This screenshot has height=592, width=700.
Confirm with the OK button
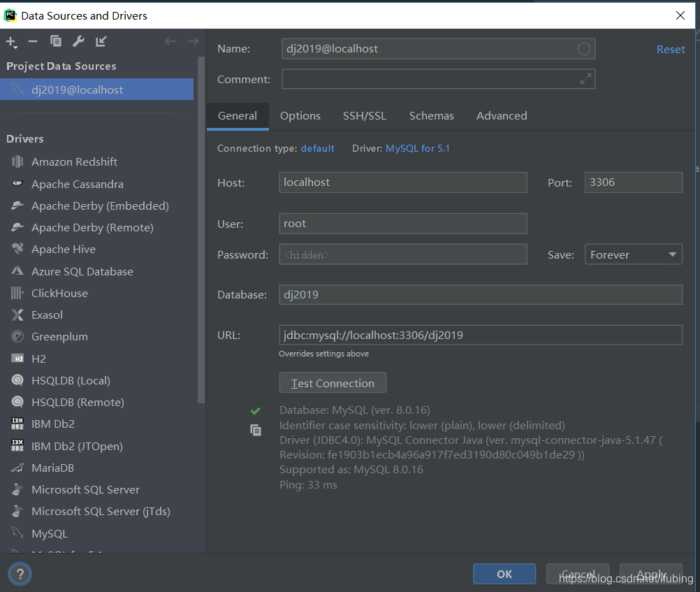[x=504, y=574]
